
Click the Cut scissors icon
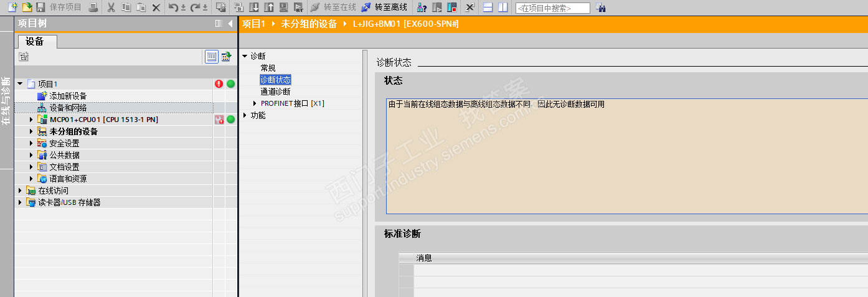point(111,7)
